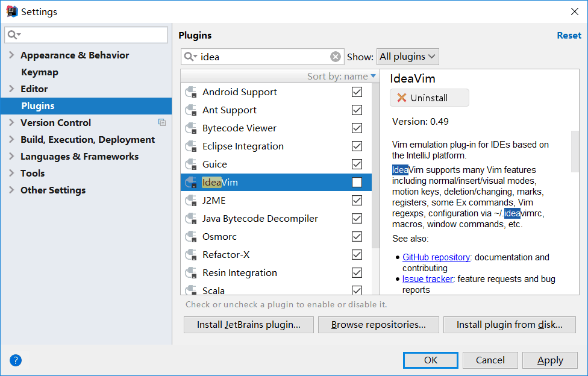The image size is (588, 376).
Task: Click the help question mark icon
Action: click(x=16, y=360)
